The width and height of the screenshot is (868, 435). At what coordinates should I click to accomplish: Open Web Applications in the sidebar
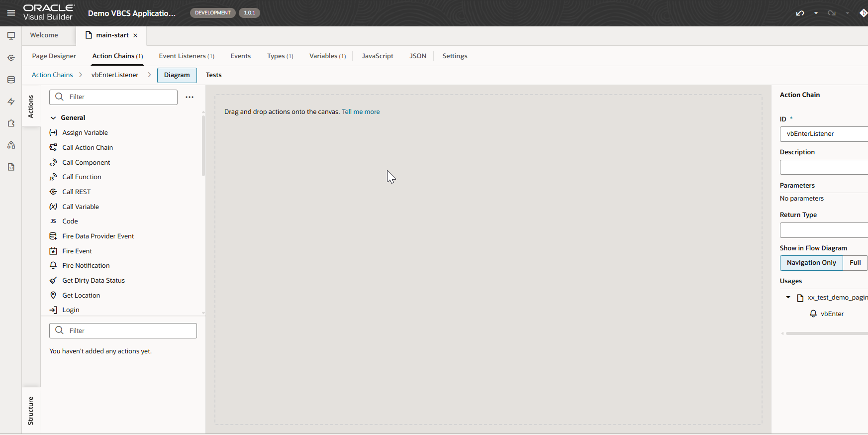tap(11, 36)
